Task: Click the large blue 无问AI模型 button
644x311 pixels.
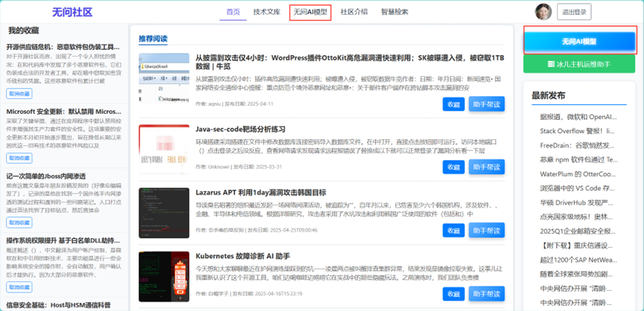Action: (x=579, y=42)
